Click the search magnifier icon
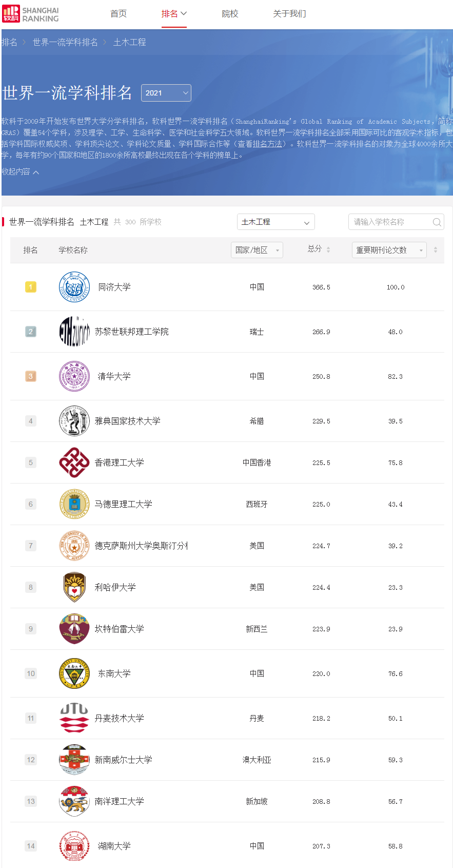This screenshot has width=453, height=868. point(437,222)
